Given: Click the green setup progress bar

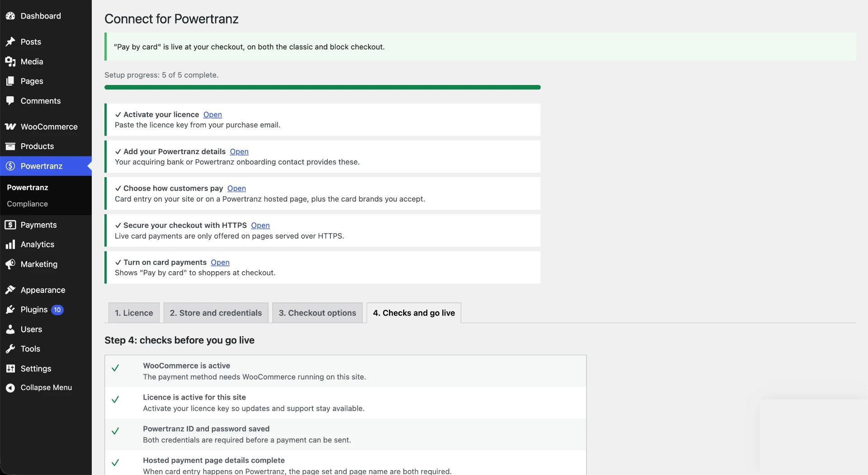Looking at the screenshot, I should coord(322,87).
